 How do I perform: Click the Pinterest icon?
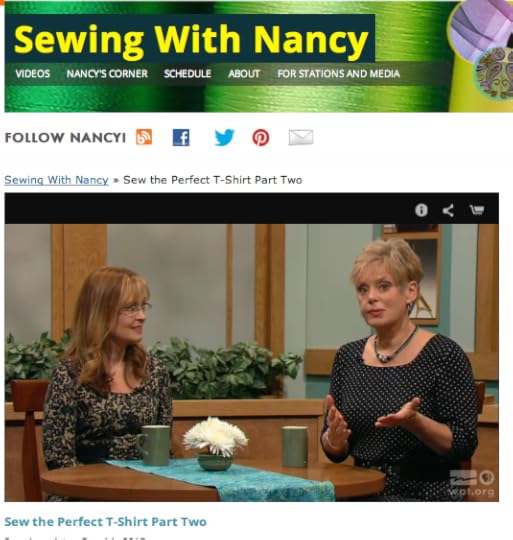(261, 137)
